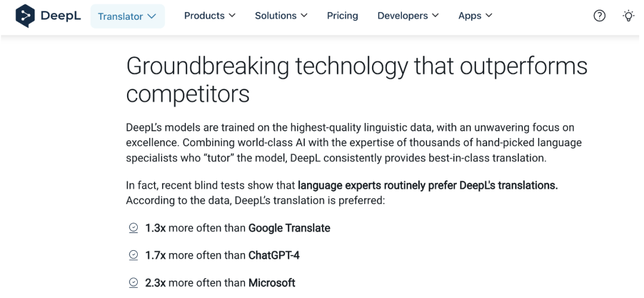Click the DeepL hexagon logo icon
This screenshot has width=644, height=298.
pos(25,16)
